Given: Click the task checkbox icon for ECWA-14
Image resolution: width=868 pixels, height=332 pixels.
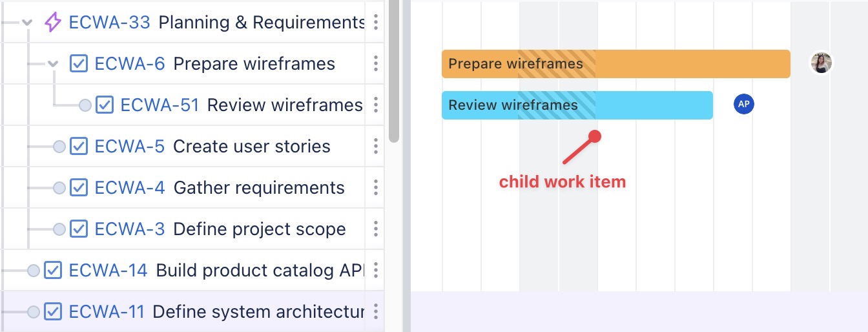Looking at the screenshot, I should [x=53, y=271].
